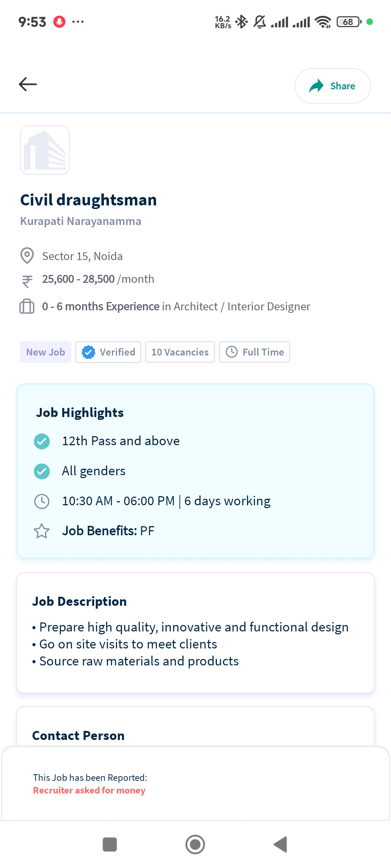Tap the company logo thumbnail

tap(45, 150)
